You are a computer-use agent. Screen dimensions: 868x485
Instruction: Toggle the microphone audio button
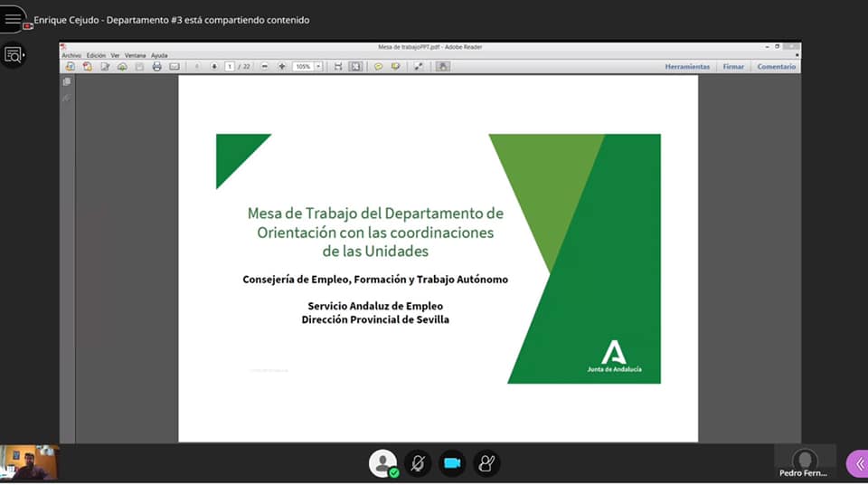point(418,463)
